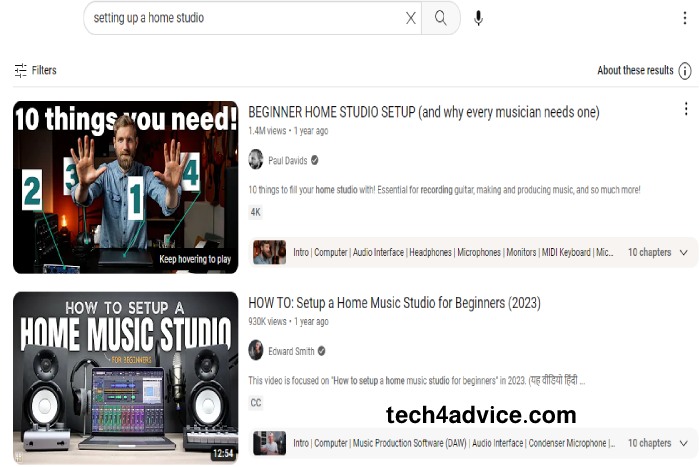Click the About these results text
This screenshot has width=700, height=467.
click(x=635, y=71)
